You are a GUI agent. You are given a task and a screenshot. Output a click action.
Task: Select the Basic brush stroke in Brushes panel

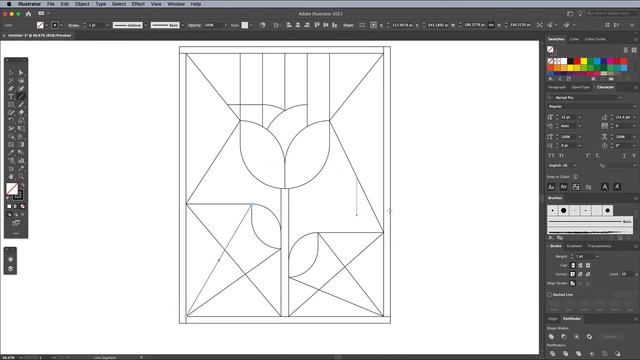[x=590, y=221]
